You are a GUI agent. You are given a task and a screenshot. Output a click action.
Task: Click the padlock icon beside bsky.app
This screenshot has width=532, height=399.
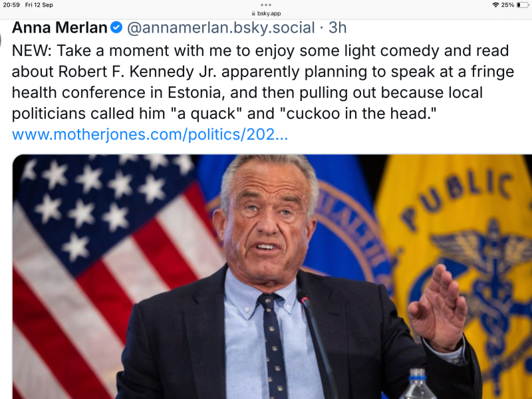[x=253, y=13]
